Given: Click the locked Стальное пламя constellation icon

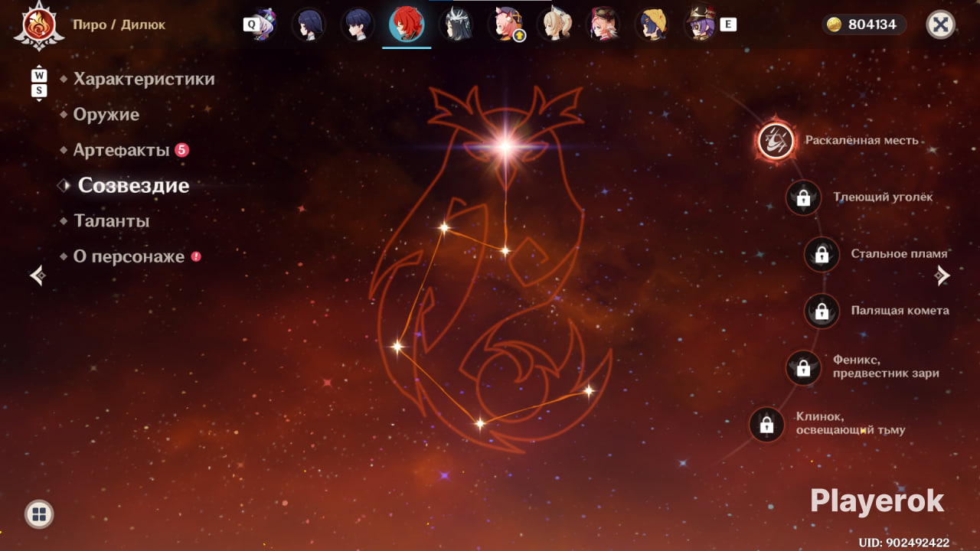Looking at the screenshot, I should pyautogui.click(x=822, y=254).
